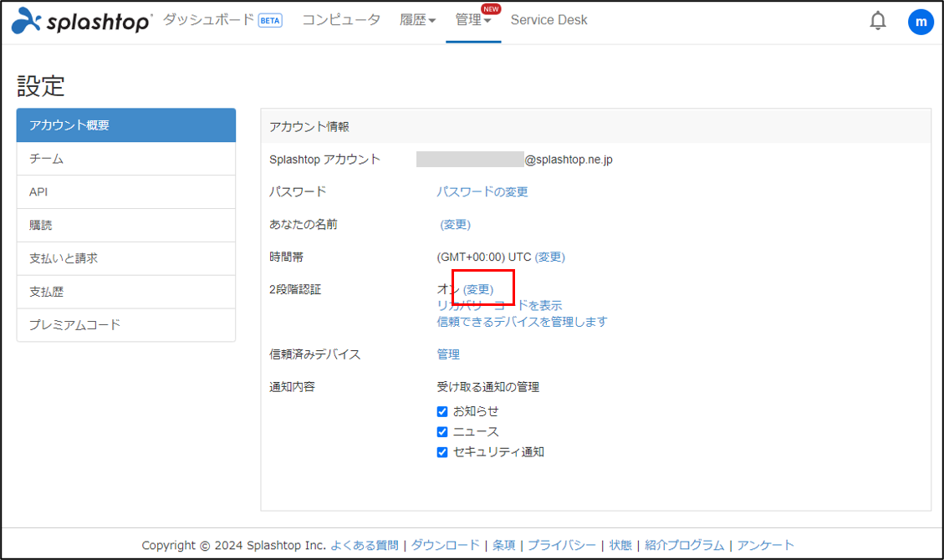Image resolution: width=944 pixels, height=560 pixels.
Task: Click (変更) next to time zone UTC
Action: [549, 257]
